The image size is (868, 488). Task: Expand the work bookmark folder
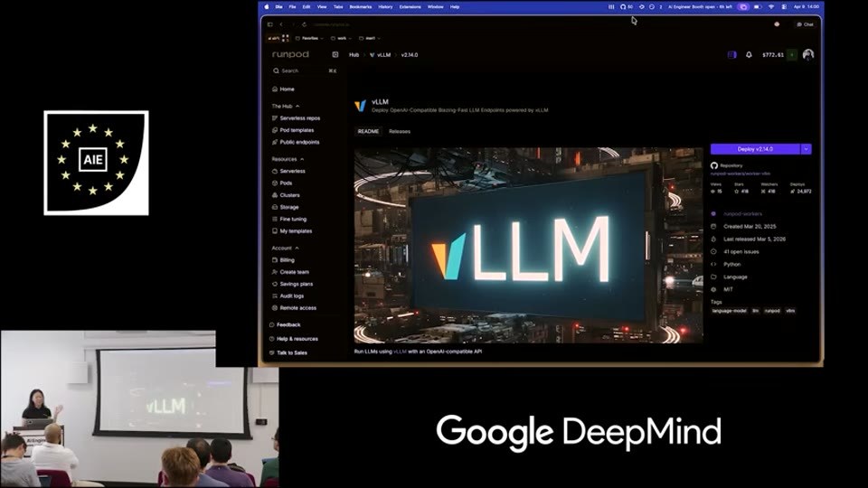pos(341,38)
